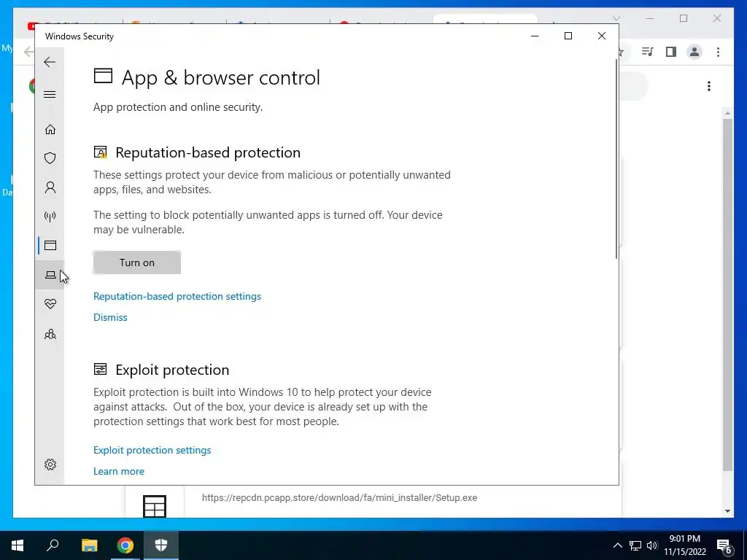
Task: Click the Windows Security vertical scrollbar
Action: click(616, 159)
